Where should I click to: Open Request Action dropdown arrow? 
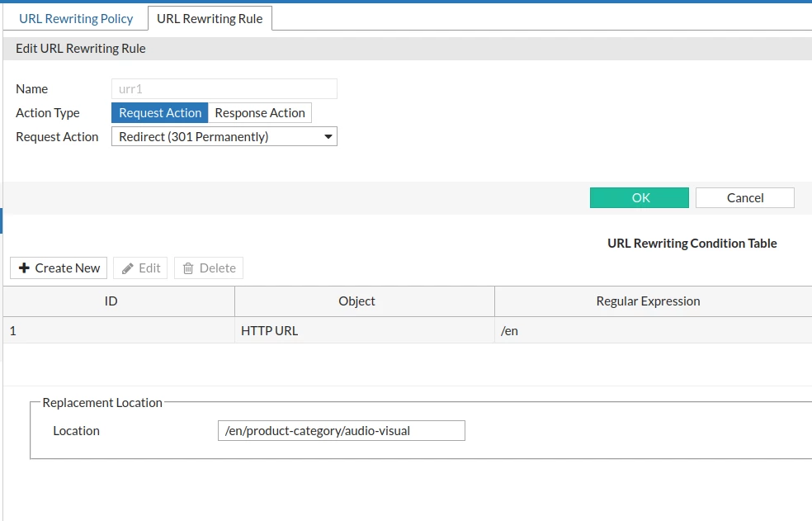(x=328, y=137)
